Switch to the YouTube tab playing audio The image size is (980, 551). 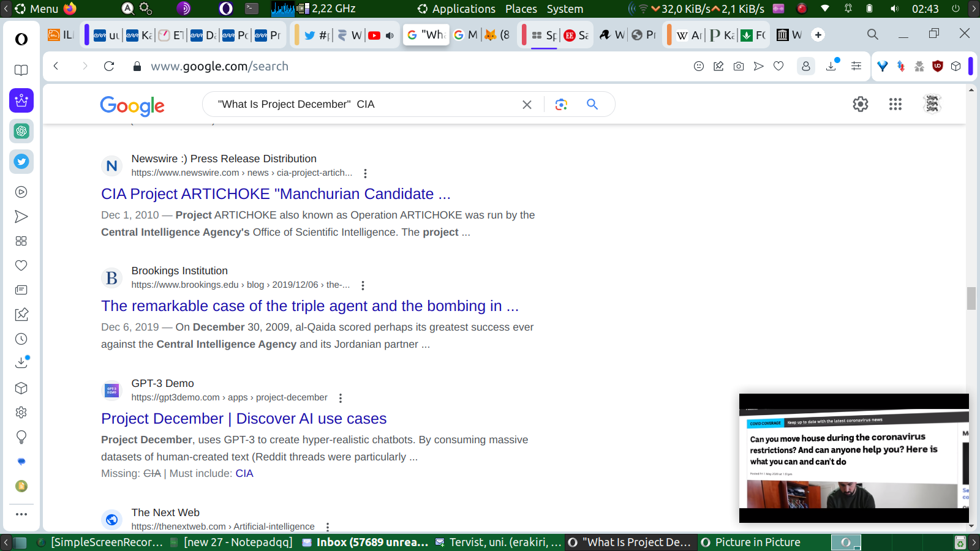tap(381, 36)
